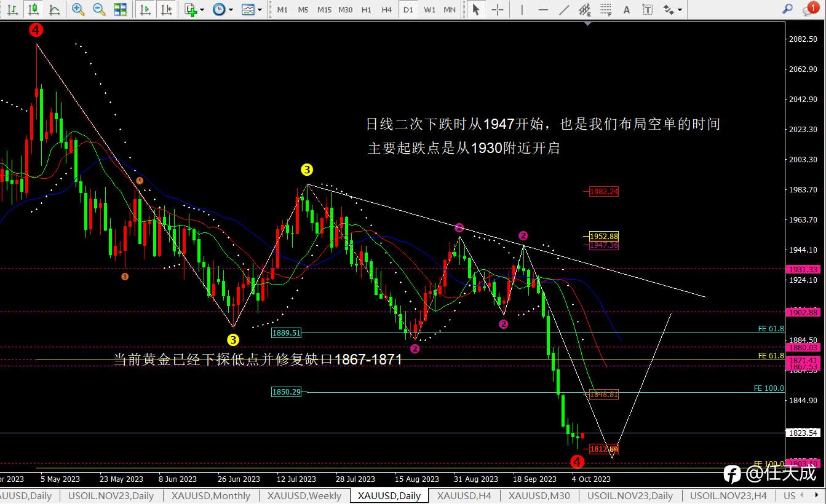Open the XAUUSD,Weekly chart tab

[x=304, y=495]
